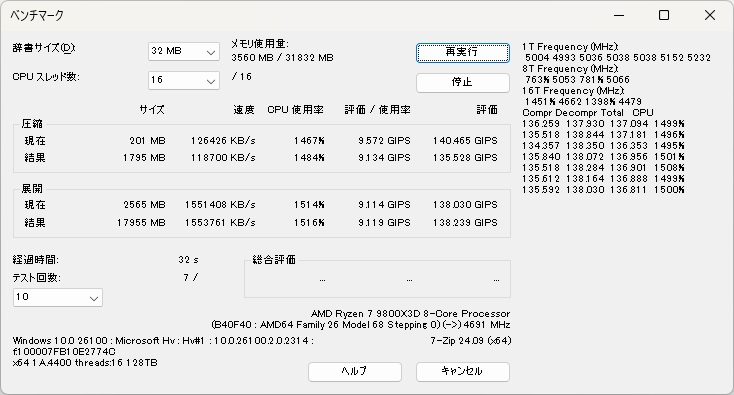The image size is (734, 395).
Task: Click decompression current speed 1551408 KB/s
Action: [x=220, y=205]
